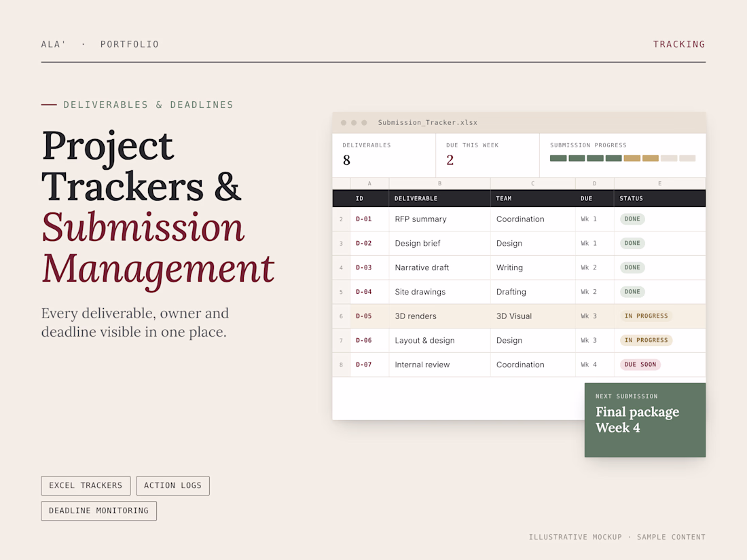Click the Submission progress bar

623,158
